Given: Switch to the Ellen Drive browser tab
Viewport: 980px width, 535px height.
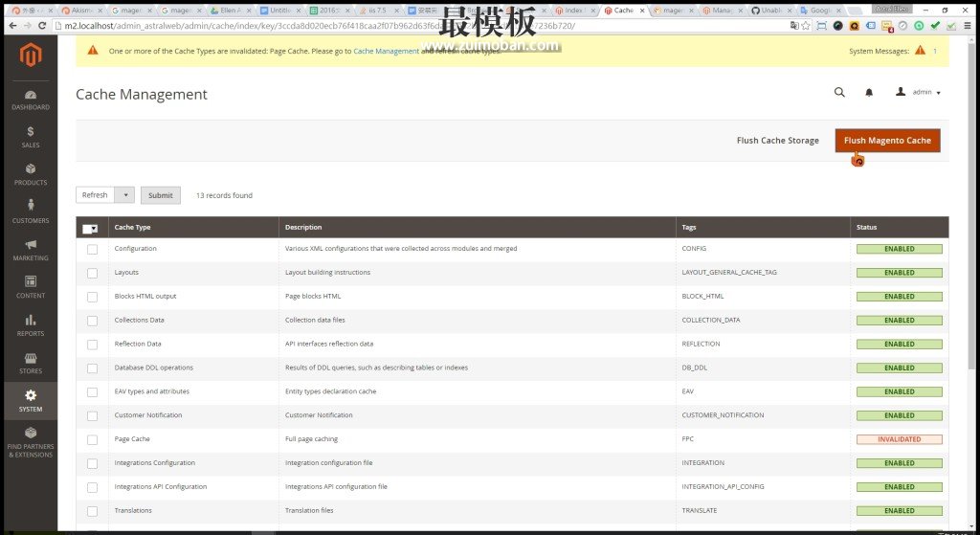Looking at the screenshot, I should point(231,10).
